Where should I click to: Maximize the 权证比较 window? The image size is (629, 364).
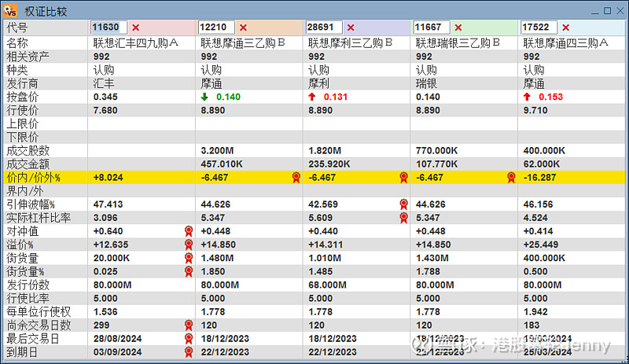pos(607,11)
